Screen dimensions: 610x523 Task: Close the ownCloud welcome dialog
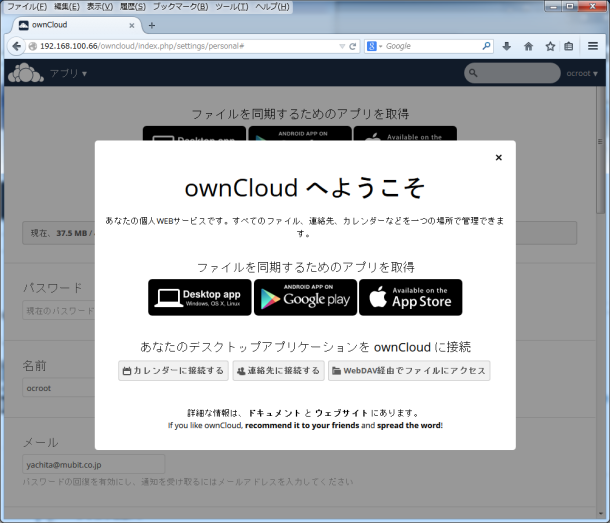click(498, 158)
